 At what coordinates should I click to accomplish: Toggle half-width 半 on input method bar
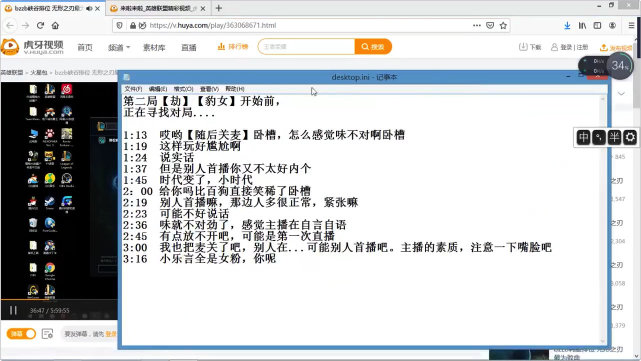click(614, 137)
